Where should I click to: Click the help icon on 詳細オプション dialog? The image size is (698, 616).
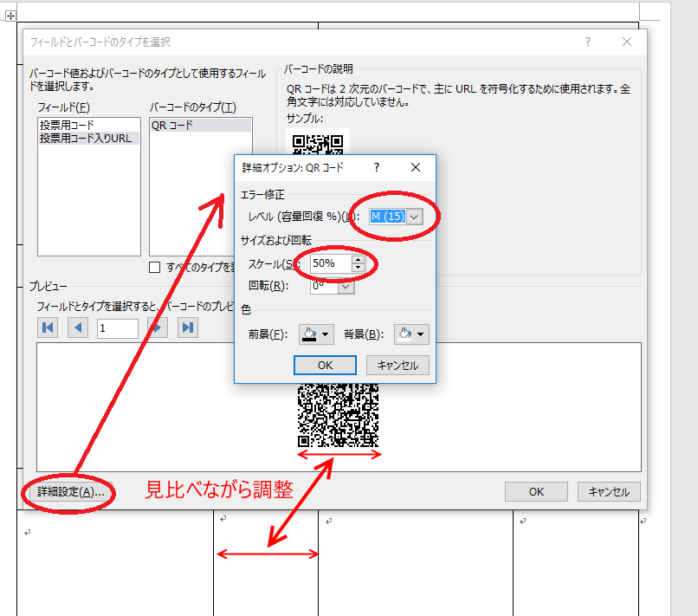click(x=376, y=168)
